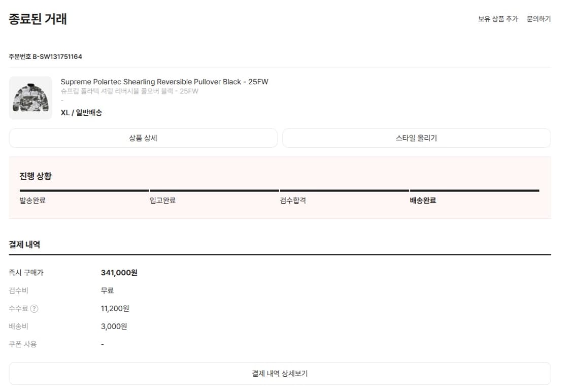Click the 결제 내역 section heading
571x392 pixels.
point(24,244)
